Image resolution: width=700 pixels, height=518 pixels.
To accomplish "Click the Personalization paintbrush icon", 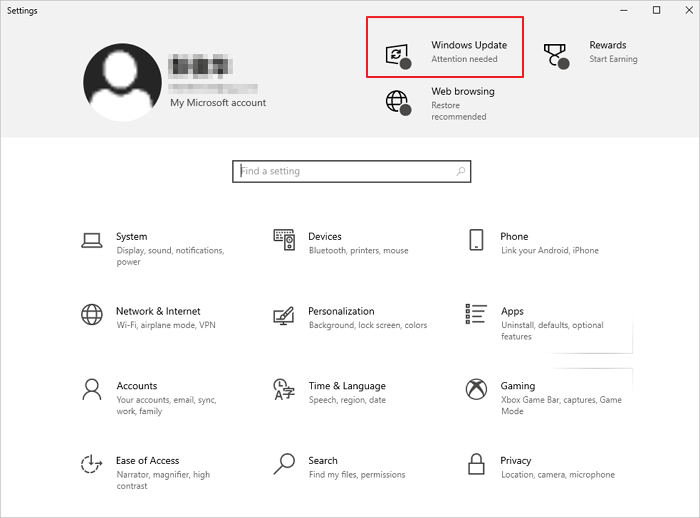I will (284, 315).
